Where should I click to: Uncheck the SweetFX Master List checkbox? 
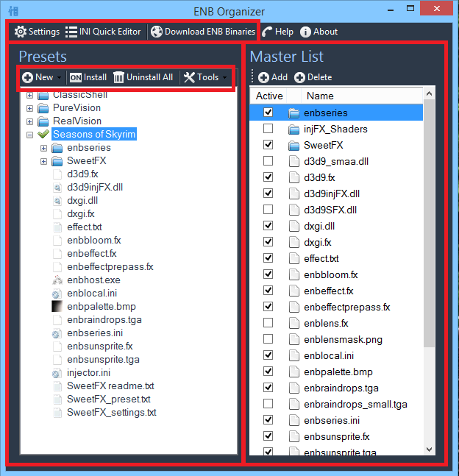click(268, 144)
